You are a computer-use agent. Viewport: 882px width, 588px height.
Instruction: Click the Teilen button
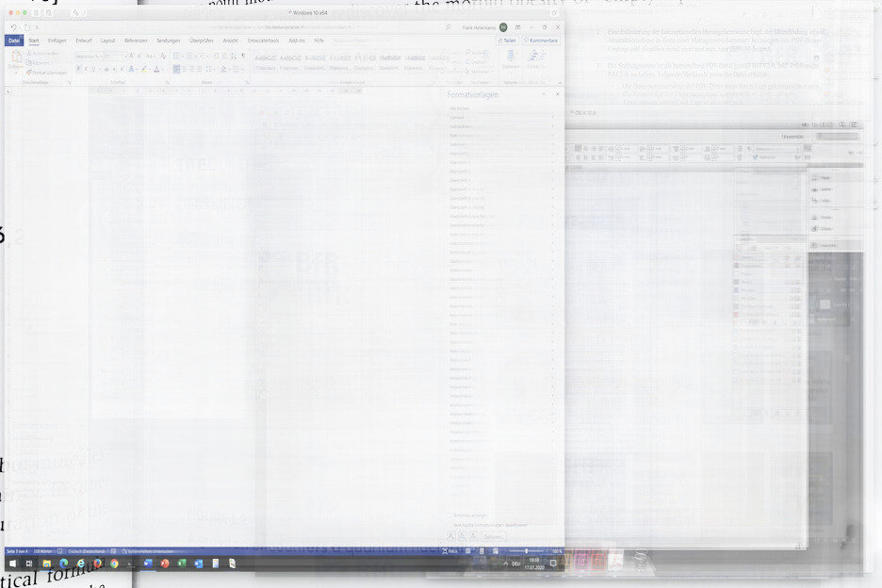click(507, 41)
